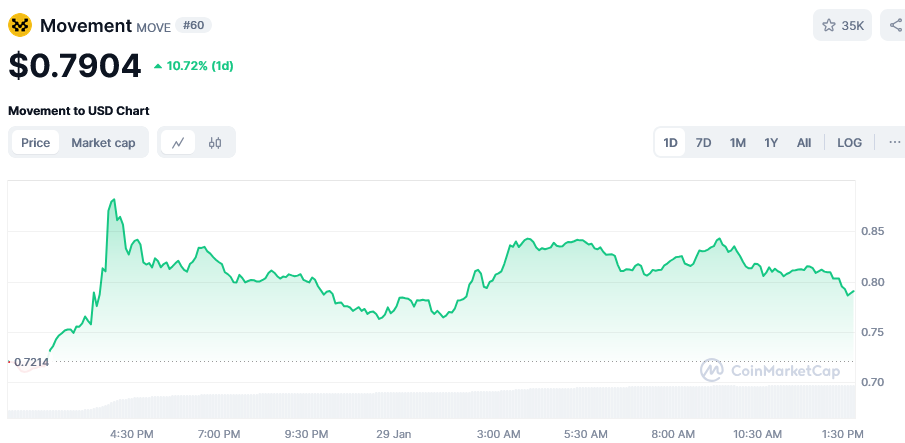Switch to the candlestick chart icon
The width and height of the screenshot is (905, 443).
(215, 142)
